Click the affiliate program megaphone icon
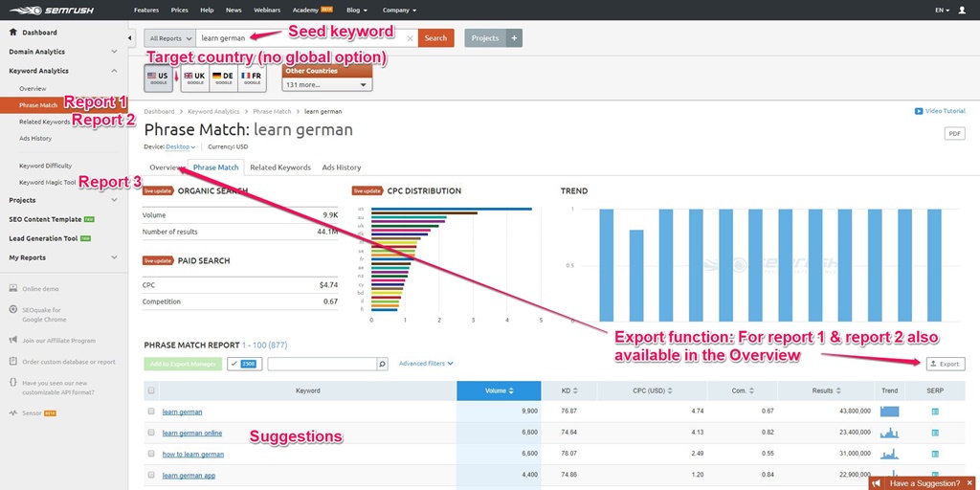The width and height of the screenshot is (980, 490). point(13,341)
